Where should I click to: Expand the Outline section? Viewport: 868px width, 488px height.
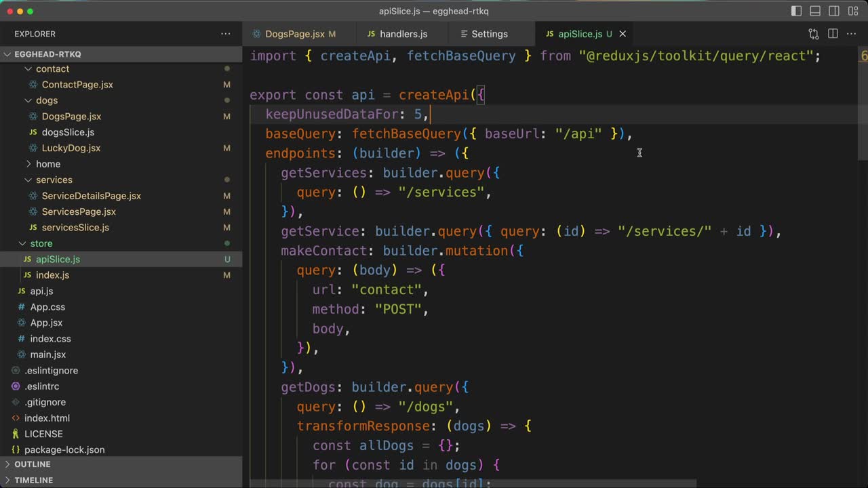click(33, 464)
